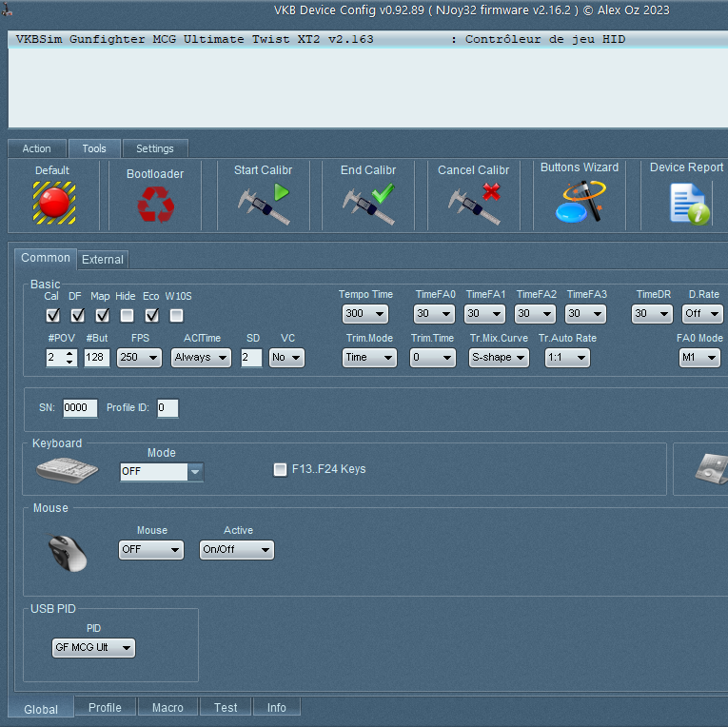Select the VKBSim Gunfighter device row
Viewport: 728px width, 727px height.
tap(367, 39)
